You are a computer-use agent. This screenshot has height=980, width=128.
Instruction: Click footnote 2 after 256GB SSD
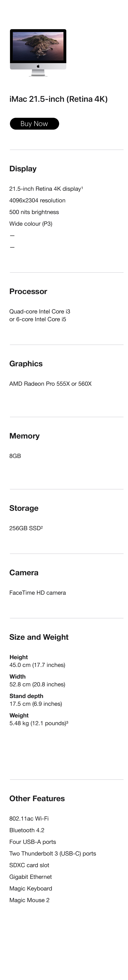point(41,527)
